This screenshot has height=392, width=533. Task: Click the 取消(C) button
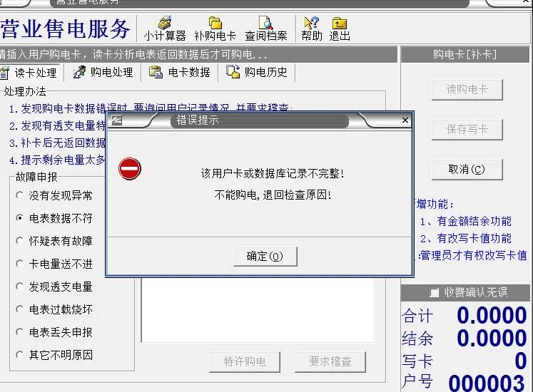tap(467, 169)
